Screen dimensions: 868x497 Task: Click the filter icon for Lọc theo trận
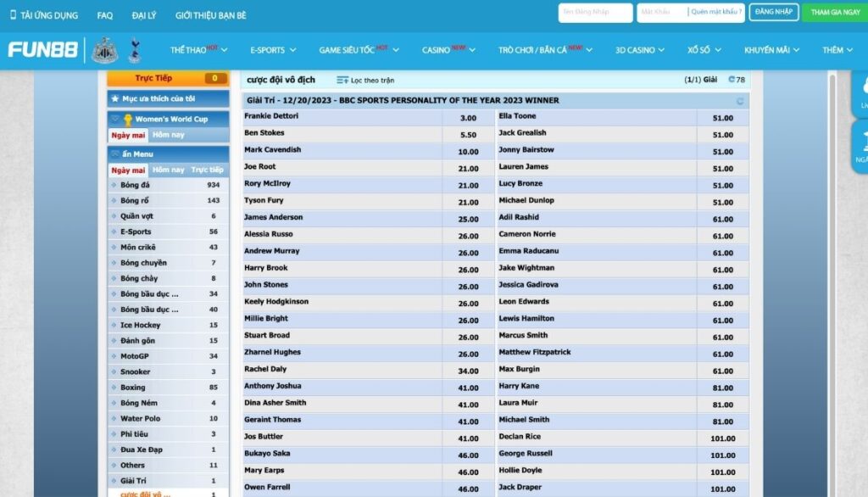(x=342, y=81)
